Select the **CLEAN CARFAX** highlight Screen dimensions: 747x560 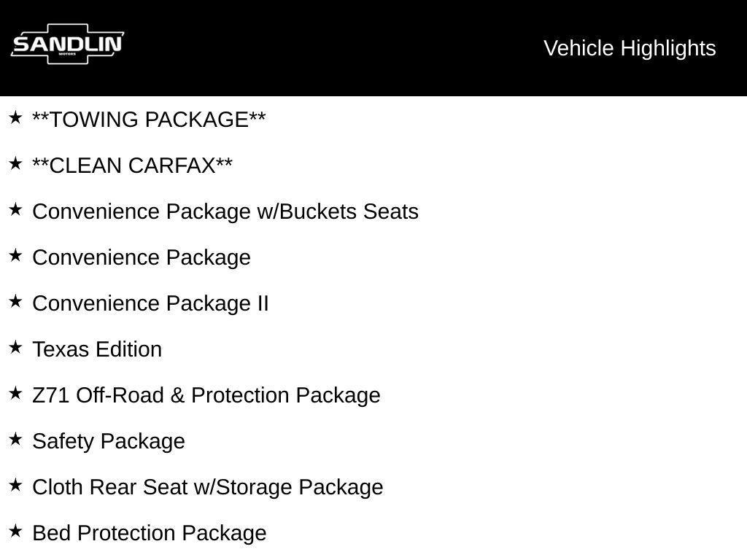point(133,166)
